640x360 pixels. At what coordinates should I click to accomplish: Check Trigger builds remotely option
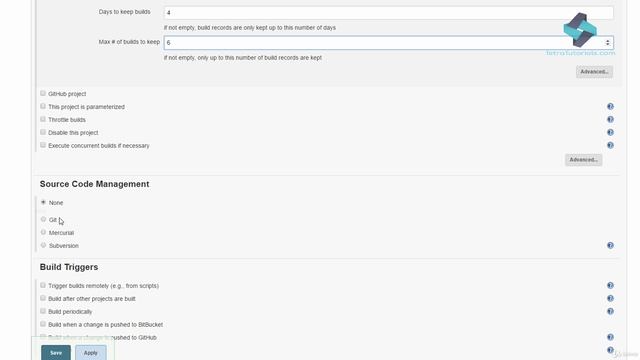[x=43, y=285]
